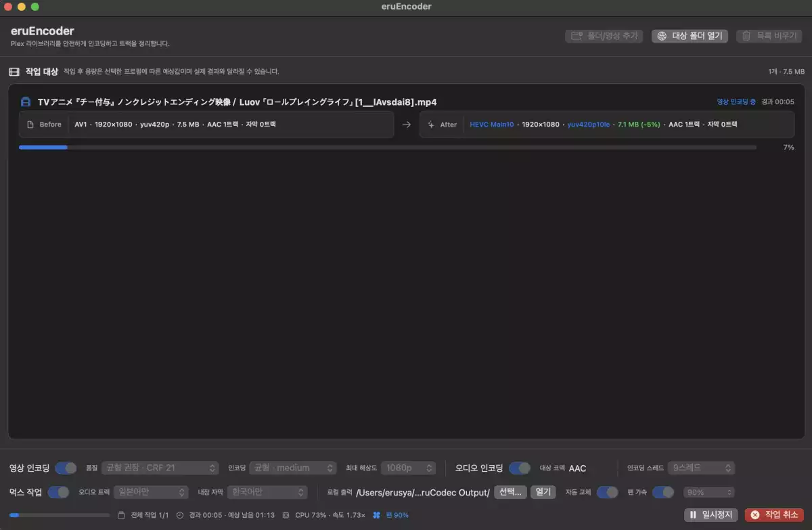
Task: Click the 대상 폴더 열기 button
Action: (x=690, y=36)
